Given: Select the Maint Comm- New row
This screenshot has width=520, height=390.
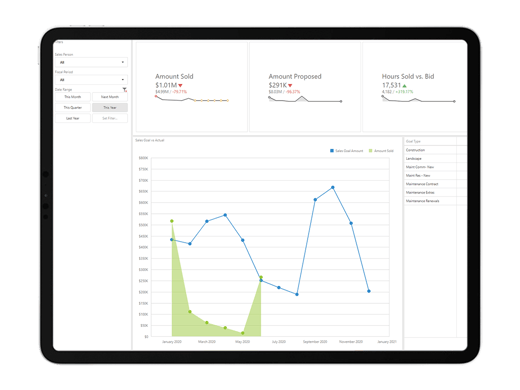Looking at the screenshot, I should [435, 167].
